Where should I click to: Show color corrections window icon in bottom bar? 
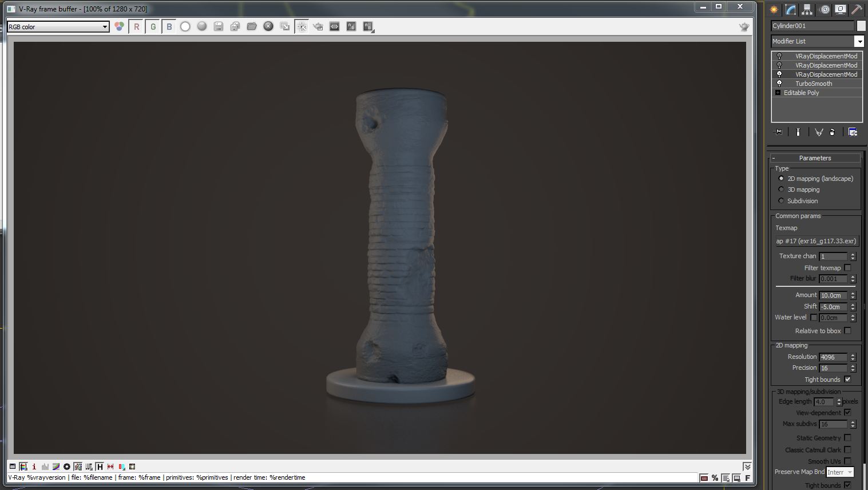click(13, 467)
